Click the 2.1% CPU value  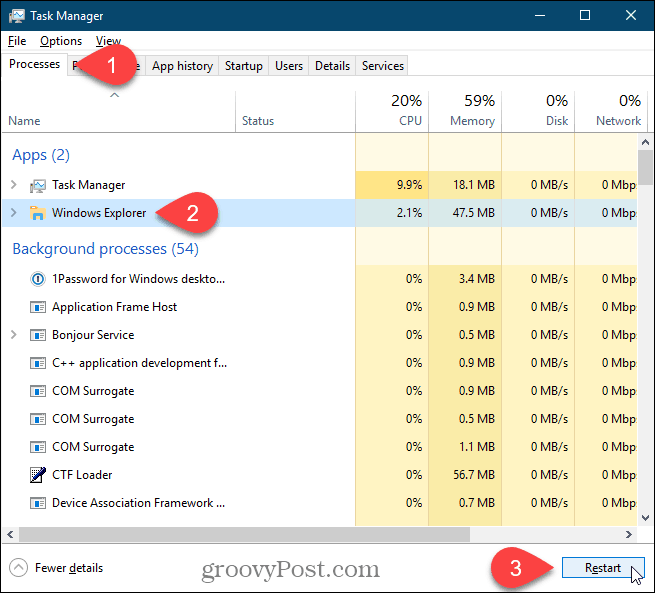click(409, 213)
